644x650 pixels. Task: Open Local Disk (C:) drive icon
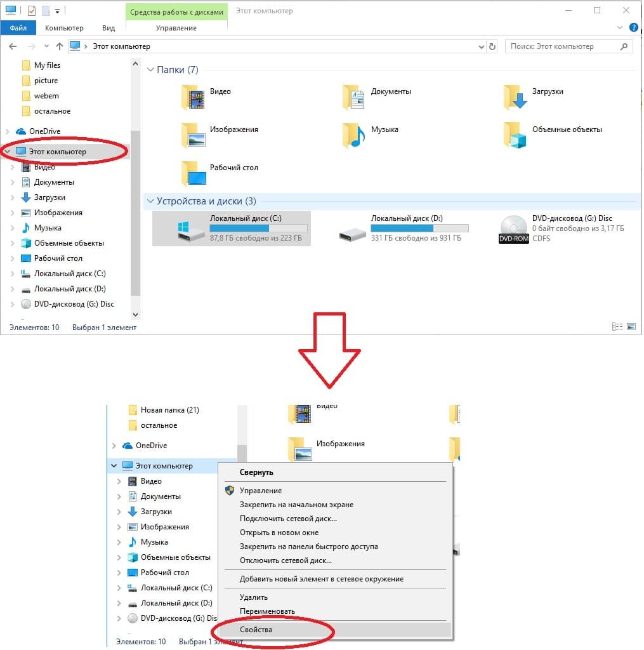[191, 229]
